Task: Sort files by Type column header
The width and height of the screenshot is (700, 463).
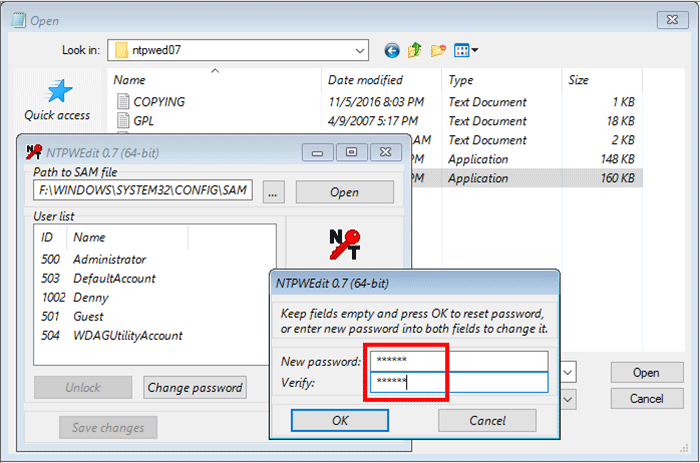Action: pos(501,80)
